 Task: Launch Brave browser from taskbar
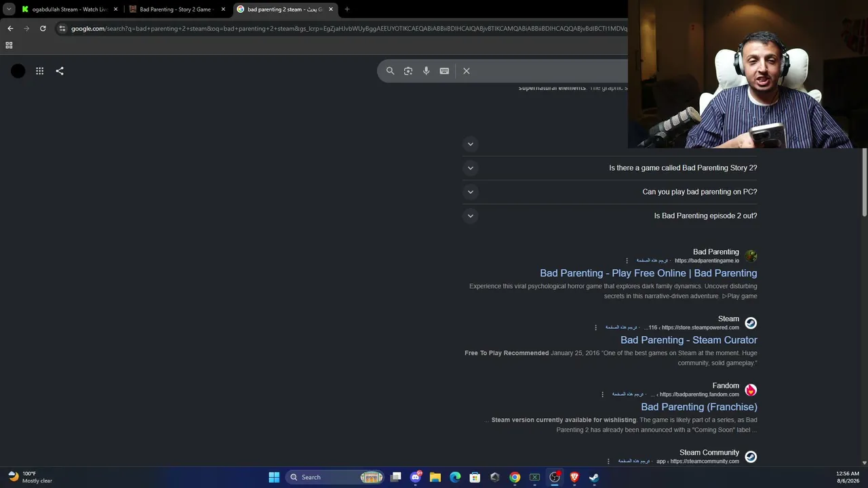click(574, 477)
